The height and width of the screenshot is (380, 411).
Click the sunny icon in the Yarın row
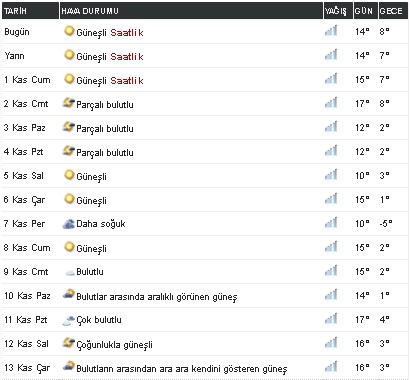[69, 55]
